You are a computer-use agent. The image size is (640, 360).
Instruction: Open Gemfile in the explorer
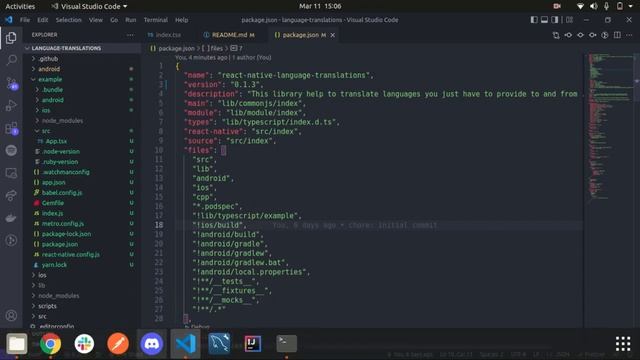pos(82,203)
